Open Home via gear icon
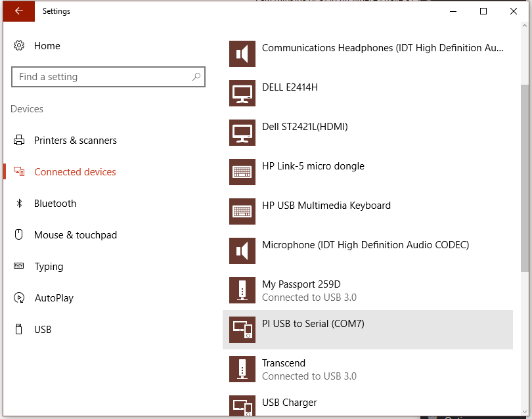The height and width of the screenshot is (419, 532). pyautogui.click(x=19, y=45)
